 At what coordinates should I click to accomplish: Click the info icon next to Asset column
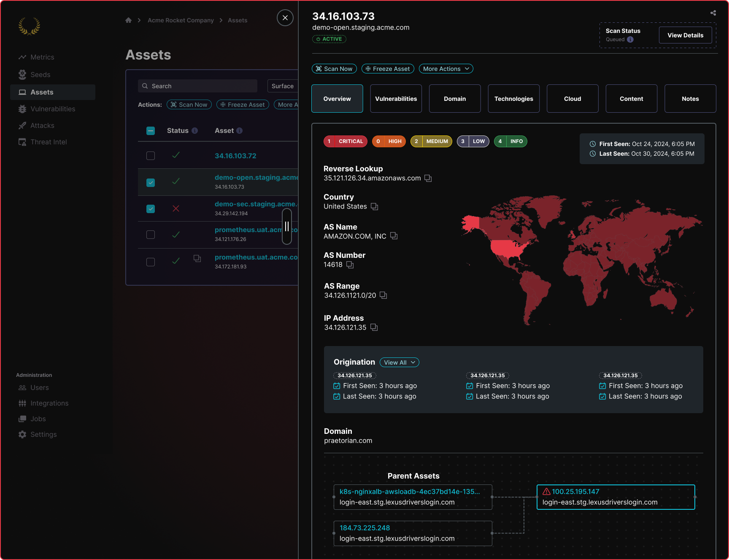(x=240, y=131)
